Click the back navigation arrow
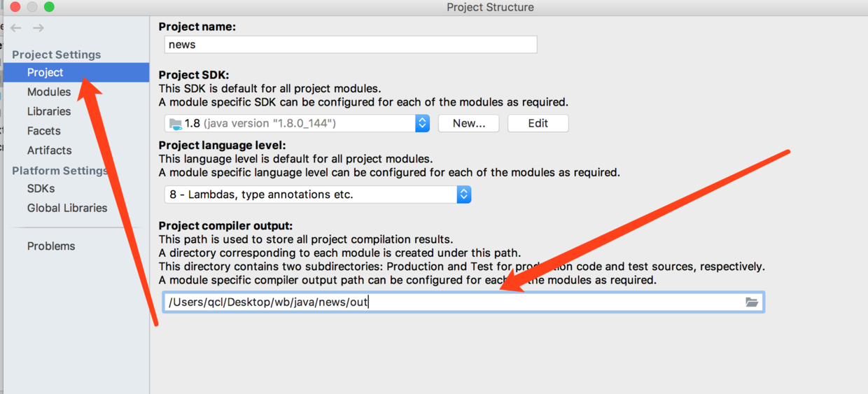Image resolution: width=868 pixels, height=394 pixels. [16, 28]
